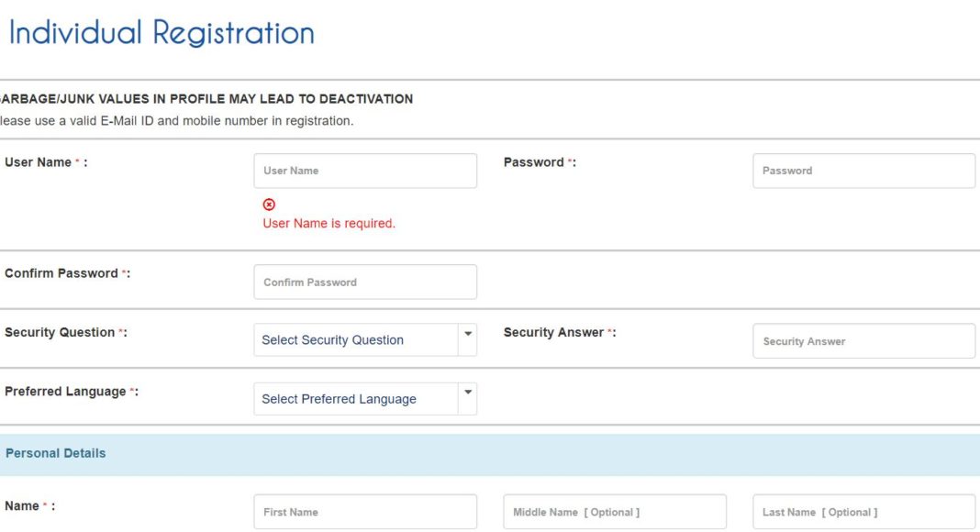Click the Confirm Password label text
The height and width of the screenshot is (532, 980).
point(61,273)
